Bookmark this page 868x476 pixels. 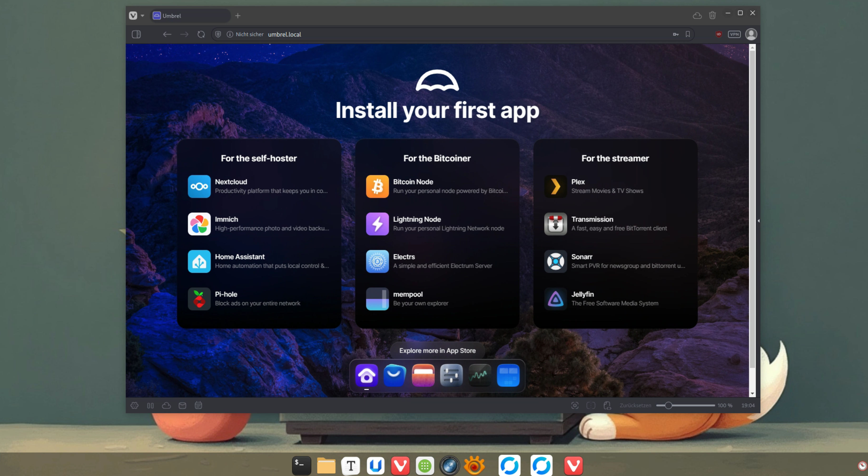coord(688,34)
